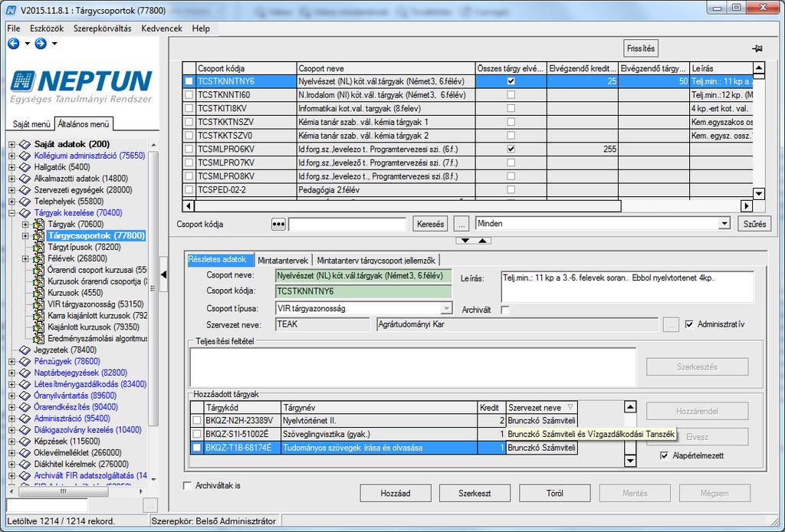Click the Tárgyak (70600) node icon
The image size is (785, 532).
coord(38,224)
